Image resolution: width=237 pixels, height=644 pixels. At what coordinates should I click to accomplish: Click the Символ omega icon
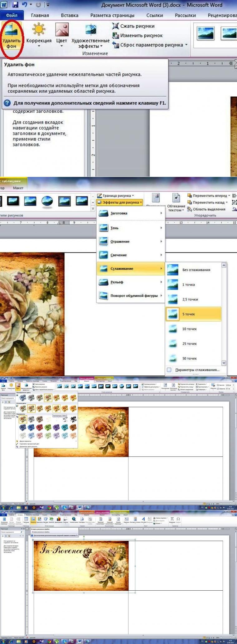coord(178,520)
